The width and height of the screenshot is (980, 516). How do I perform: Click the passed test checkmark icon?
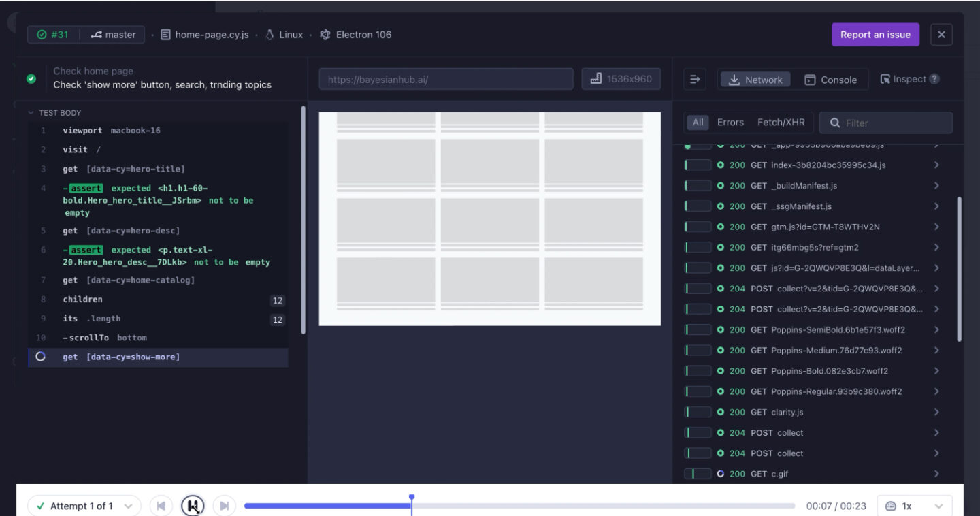click(31, 79)
